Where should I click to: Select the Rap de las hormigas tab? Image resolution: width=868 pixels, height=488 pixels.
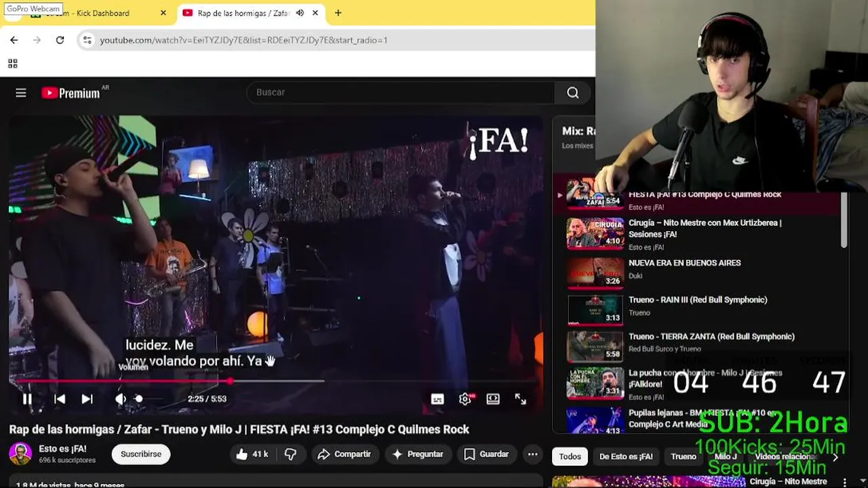tap(241, 13)
